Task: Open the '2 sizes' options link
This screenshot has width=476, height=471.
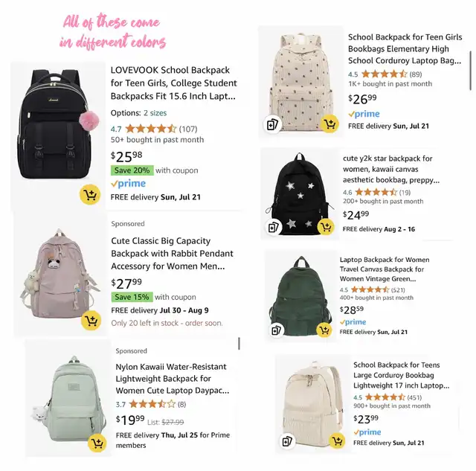Action: [155, 113]
